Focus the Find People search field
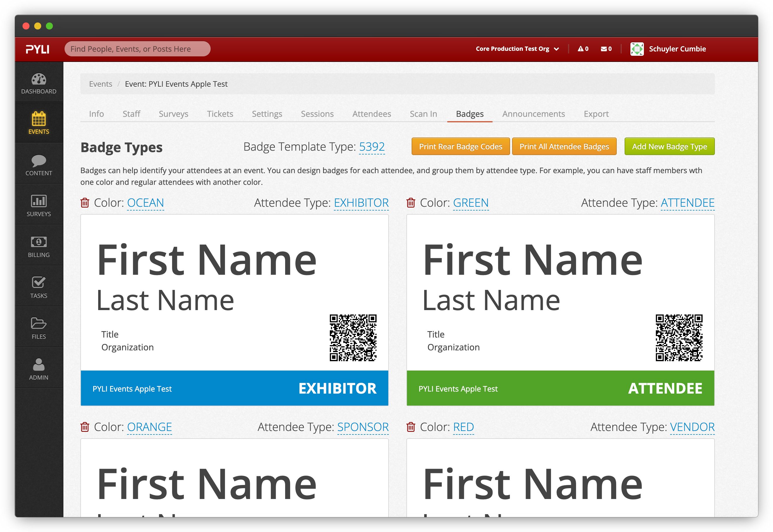Viewport: 773px width, 532px height. click(137, 49)
